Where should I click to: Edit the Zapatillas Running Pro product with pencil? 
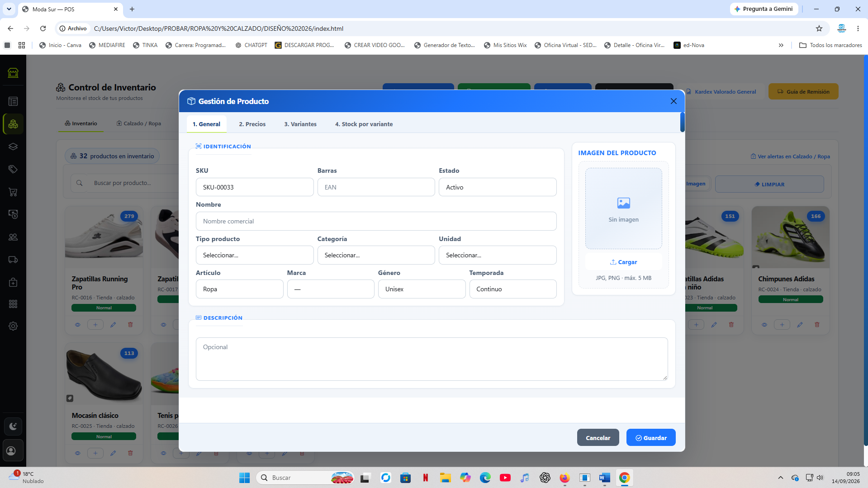(113, 325)
